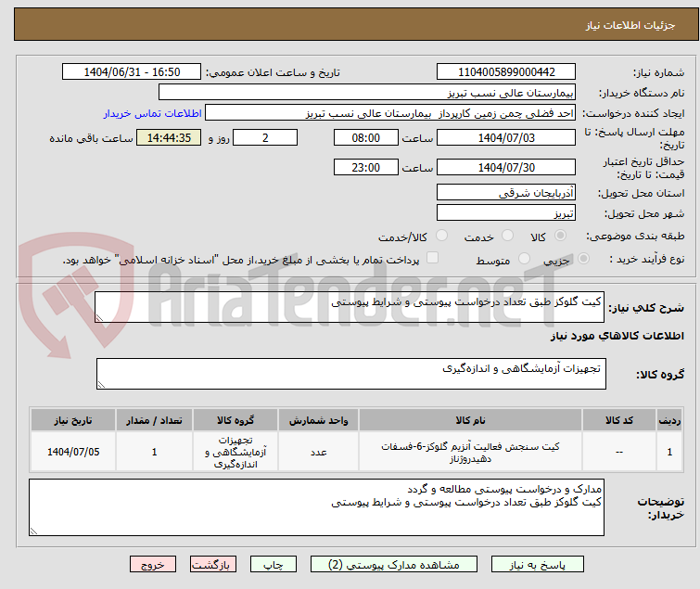Select the خدمت radio button

coord(507,236)
